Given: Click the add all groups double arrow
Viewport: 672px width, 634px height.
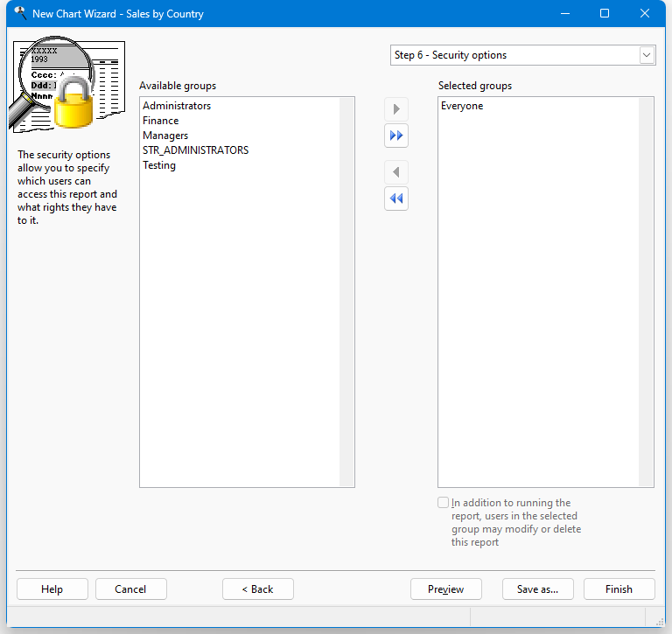Looking at the screenshot, I should [x=396, y=136].
